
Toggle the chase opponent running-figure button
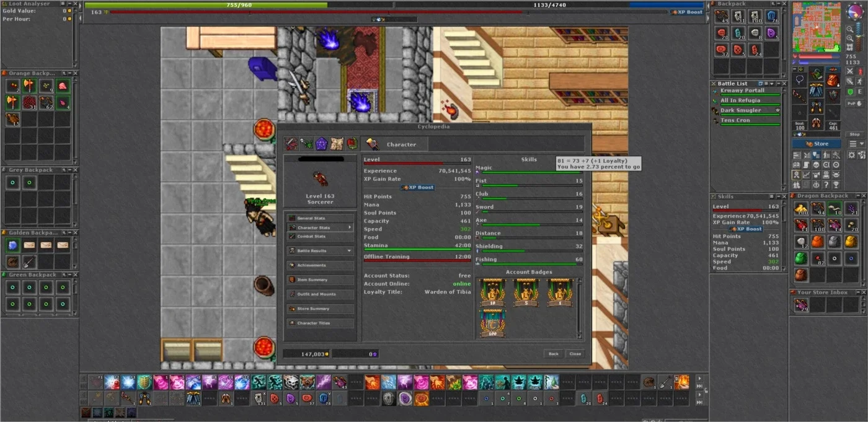pos(861,82)
